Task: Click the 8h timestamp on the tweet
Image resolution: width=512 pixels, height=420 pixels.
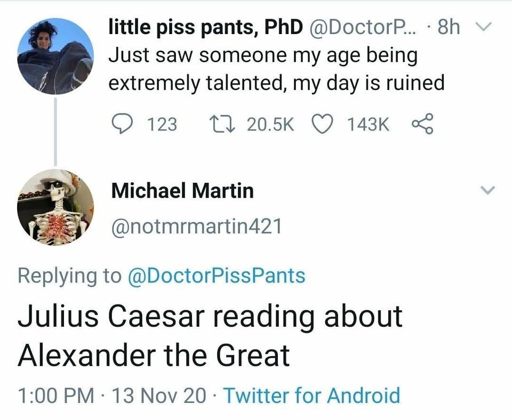Action: (x=448, y=27)
